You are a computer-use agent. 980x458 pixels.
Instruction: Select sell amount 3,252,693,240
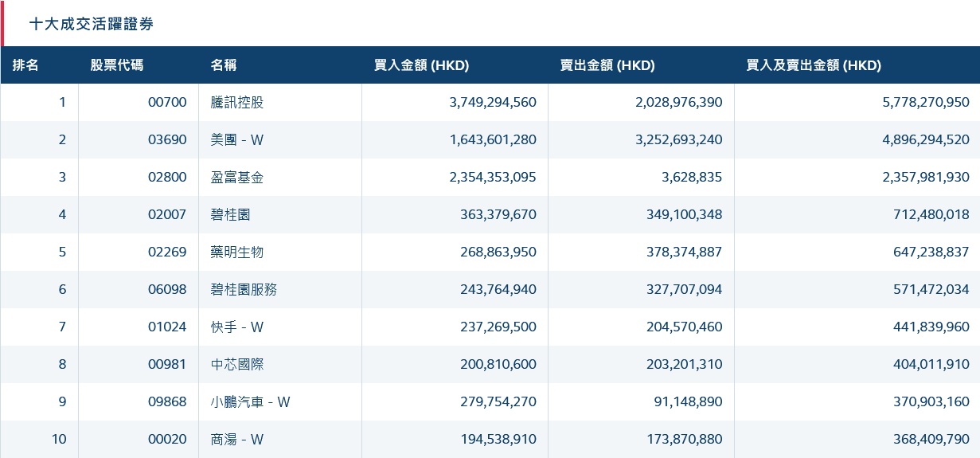point(679,139)
